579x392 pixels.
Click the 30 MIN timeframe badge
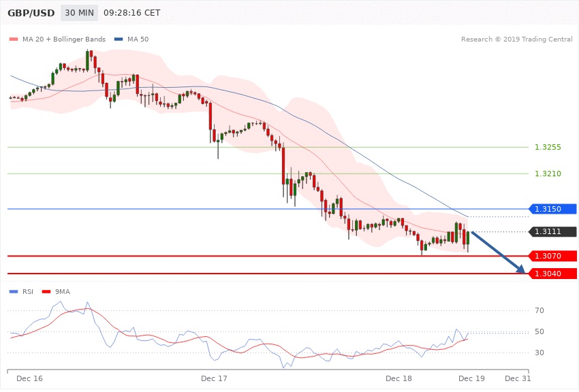(79, 13)
